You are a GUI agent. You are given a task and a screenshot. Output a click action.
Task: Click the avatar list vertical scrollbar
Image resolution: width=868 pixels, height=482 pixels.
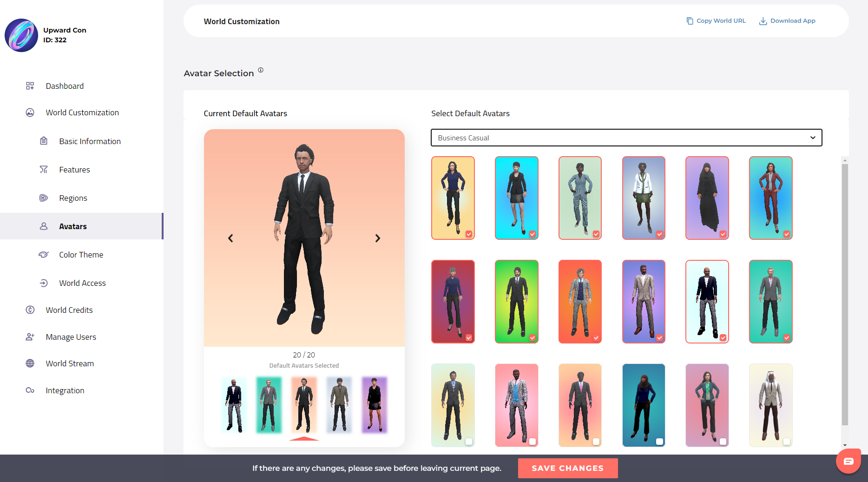pyautogui.click(x=845, y=294)
